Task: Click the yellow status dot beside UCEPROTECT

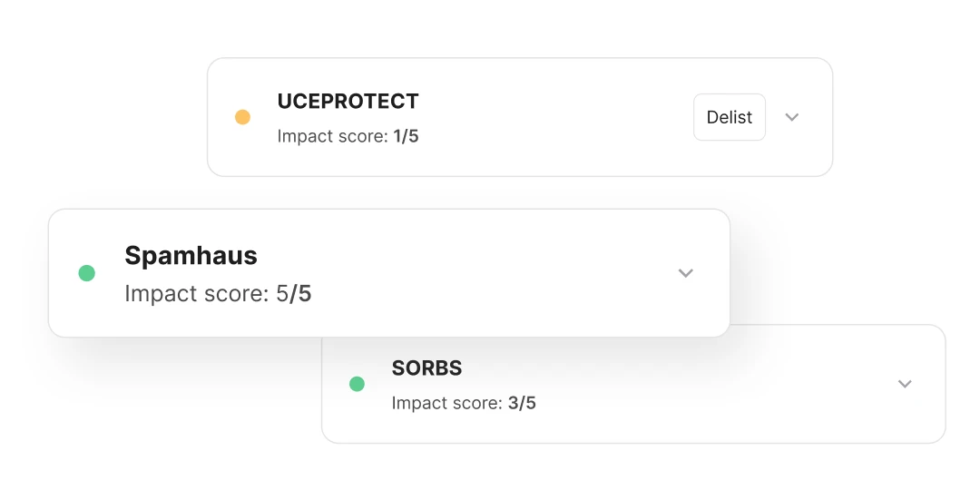Action: tap(242, 117)
